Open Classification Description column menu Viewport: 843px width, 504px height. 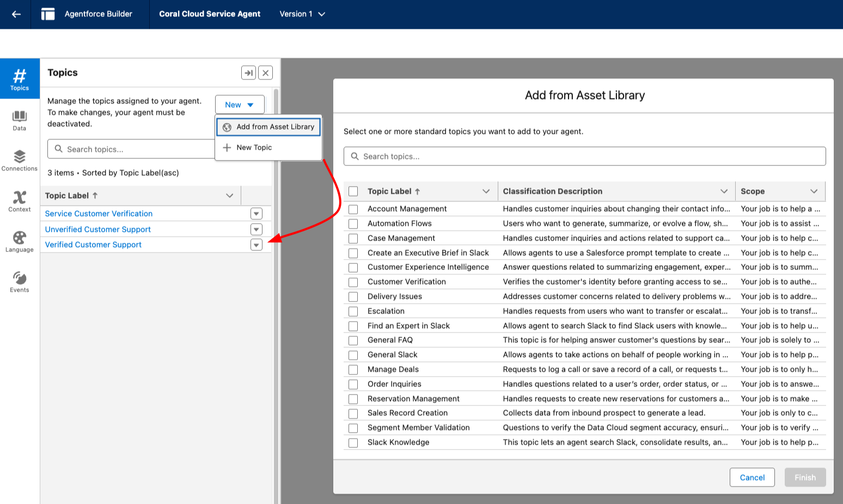point(724,191)
